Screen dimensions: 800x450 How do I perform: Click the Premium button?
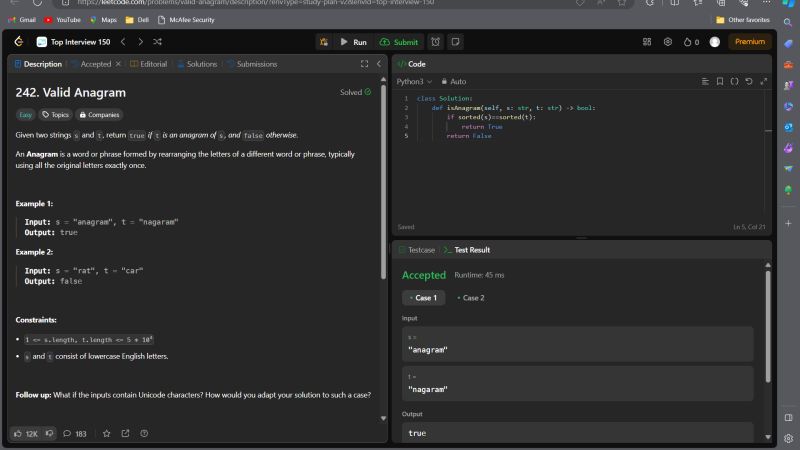[749, 42]
